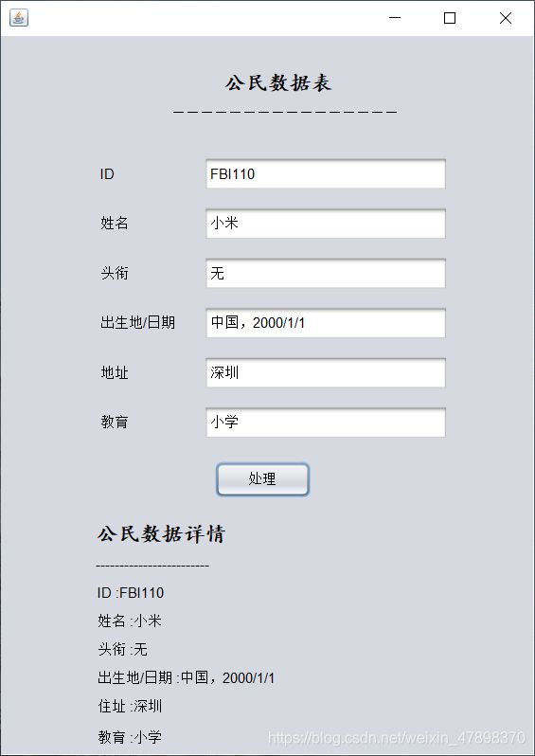Viewport: 535px width, 756px height.
Task: Click the 处理 button
Action: point(262,479)
